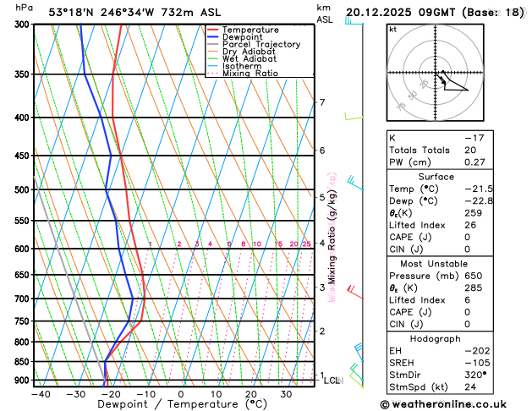Click the date header '20.12.2025 09GMT (Base: 18)'
532x411 pixels.
(x=435, y=13)
